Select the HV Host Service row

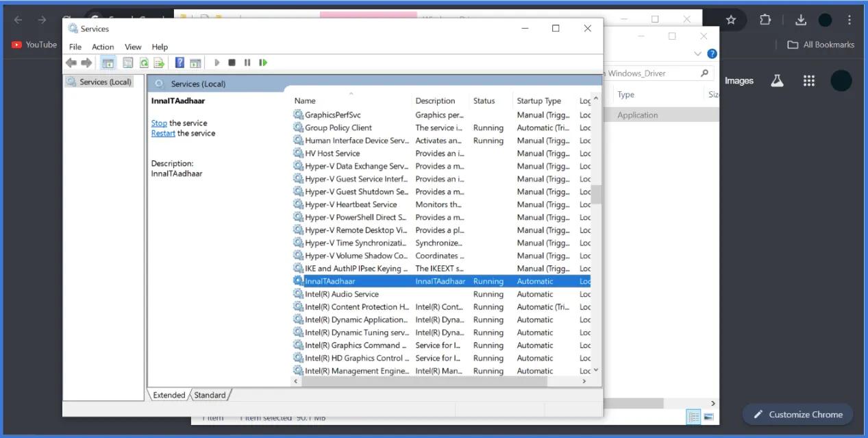(441, 154)
